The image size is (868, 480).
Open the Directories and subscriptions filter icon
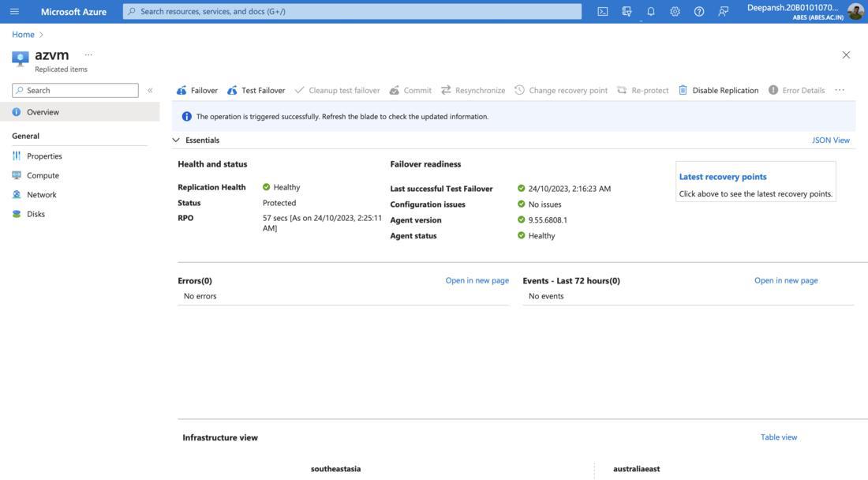(627, 11)
